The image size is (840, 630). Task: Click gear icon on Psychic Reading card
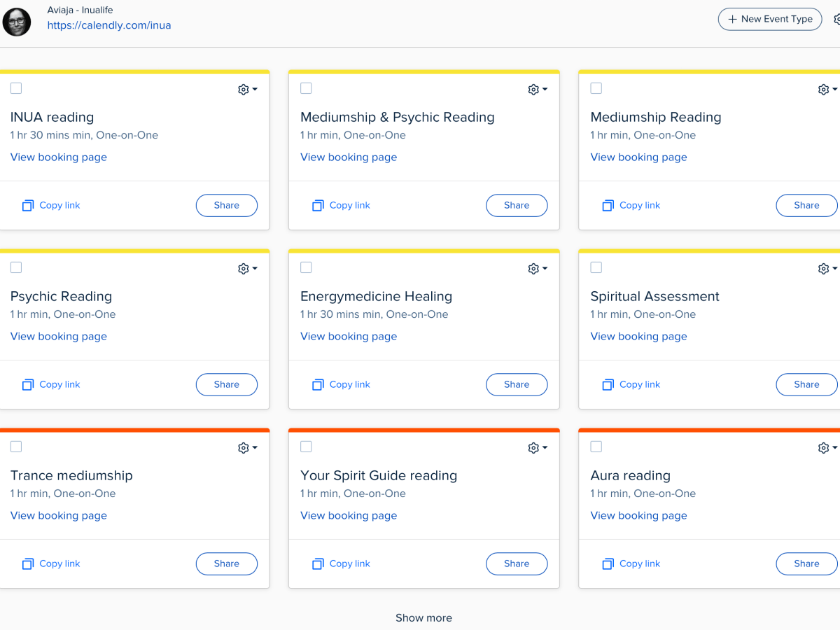pyautogui.click(x=243, y=269)
